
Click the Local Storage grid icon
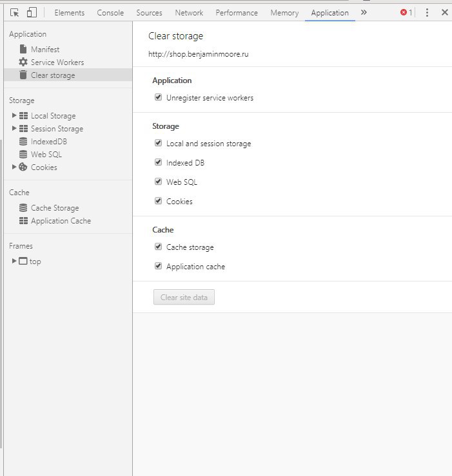point(23,116)
